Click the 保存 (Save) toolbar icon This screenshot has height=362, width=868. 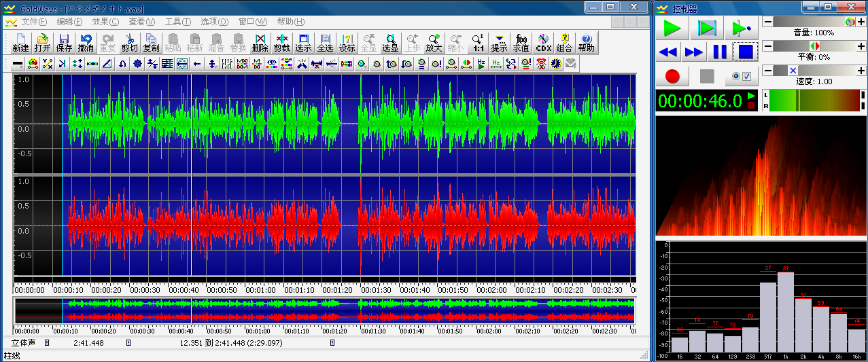point(64,43)
